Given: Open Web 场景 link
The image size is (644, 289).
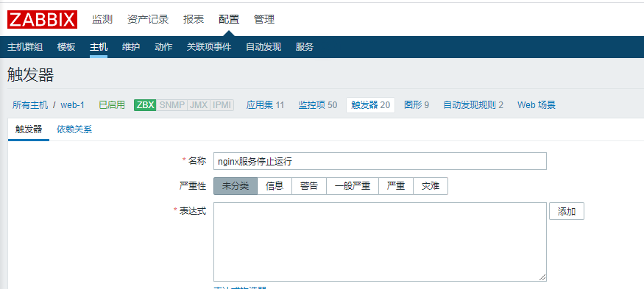Looking at the screenshot, I should (x=537, y=105).
